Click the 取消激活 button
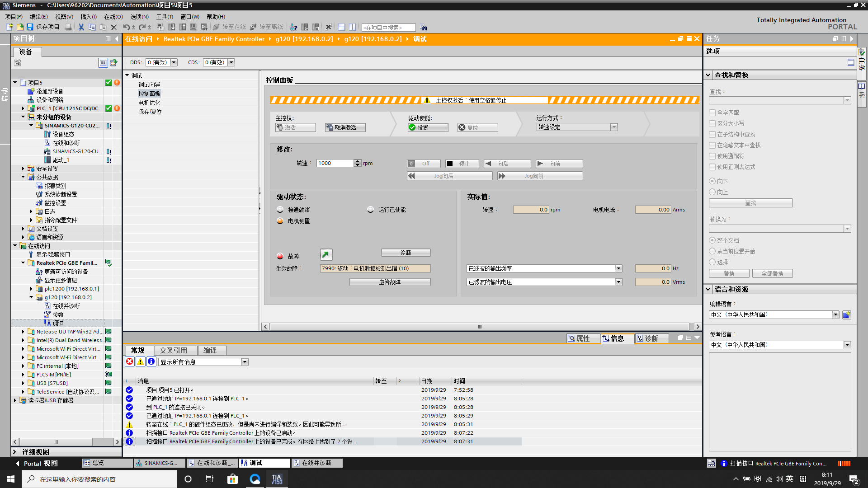 tap(345, 127)
